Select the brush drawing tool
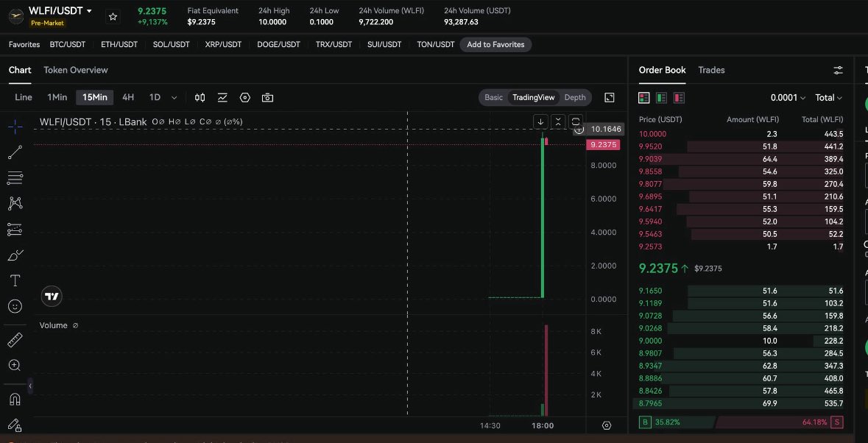Screen dimensions: 868x443 15,255
